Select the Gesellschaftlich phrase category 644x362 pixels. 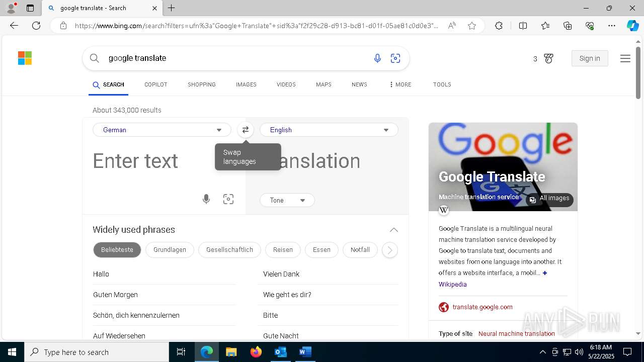click(x=229, y=250)
